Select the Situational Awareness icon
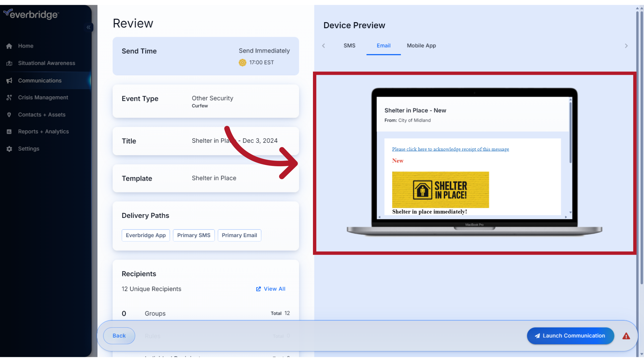This screenshot has width=644, height=362. point(9,63)
